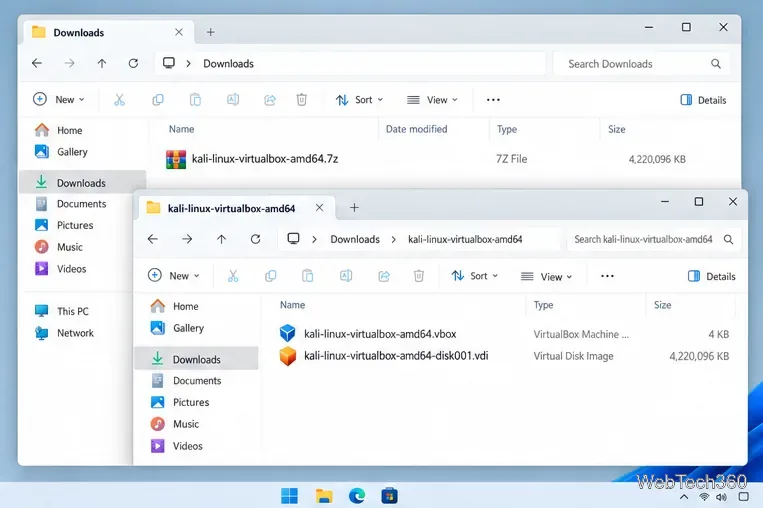Refresh the kali-linux-virtualbox-amd64 window
The image size is (763, 508).
coord(255,239)
